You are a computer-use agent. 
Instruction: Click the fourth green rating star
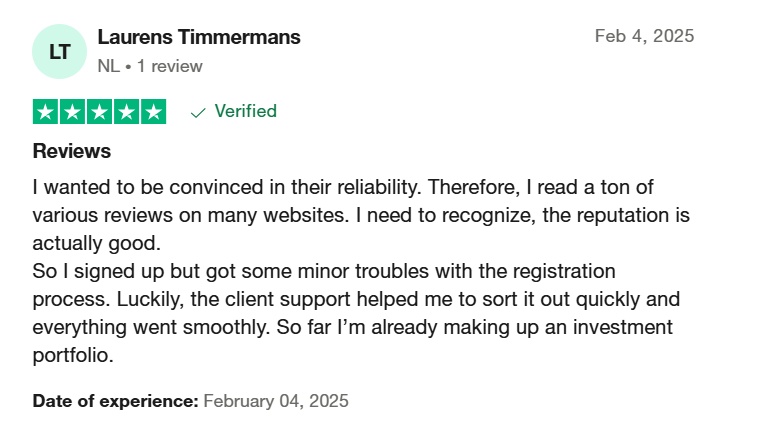coord(127,111)
